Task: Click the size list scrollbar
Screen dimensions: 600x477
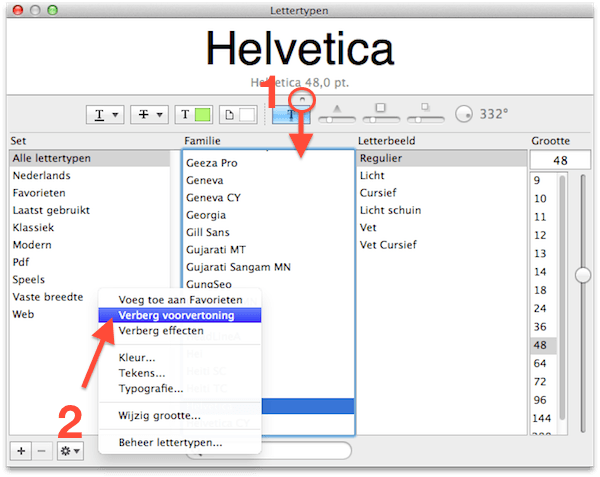Action: point(562,297)
